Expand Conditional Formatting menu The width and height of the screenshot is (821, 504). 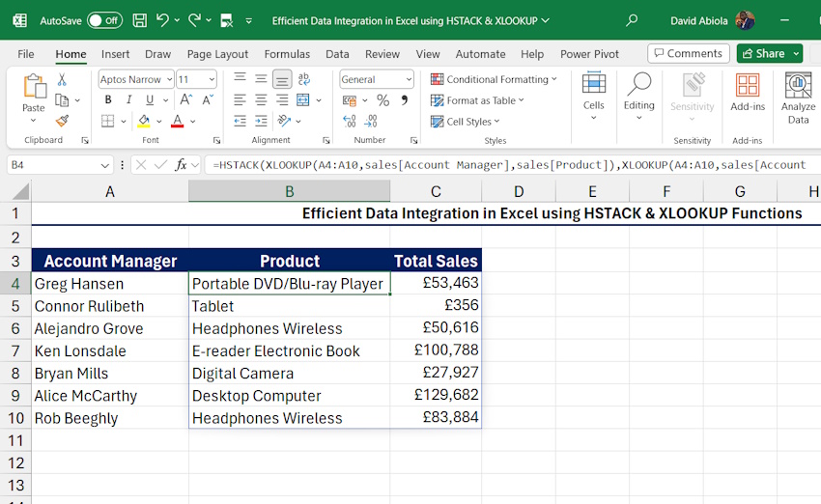(494, 80)
